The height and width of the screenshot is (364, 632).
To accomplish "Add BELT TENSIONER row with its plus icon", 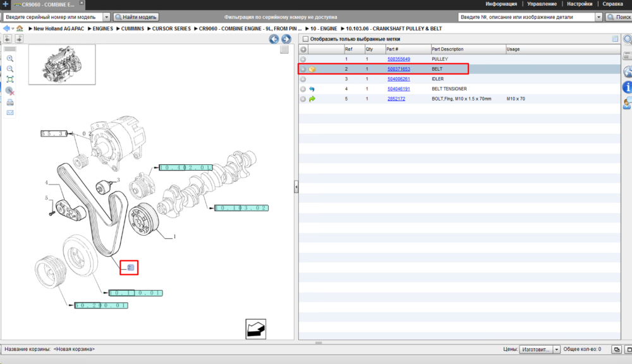I will pyautogui.click(x=303, y=89).
